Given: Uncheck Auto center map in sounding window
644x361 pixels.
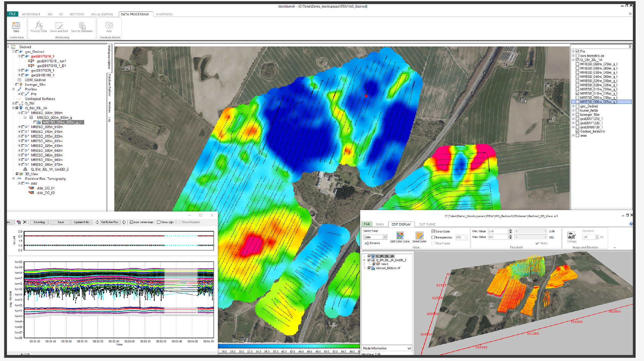Looking at the screenshot, I should (131, 222).
